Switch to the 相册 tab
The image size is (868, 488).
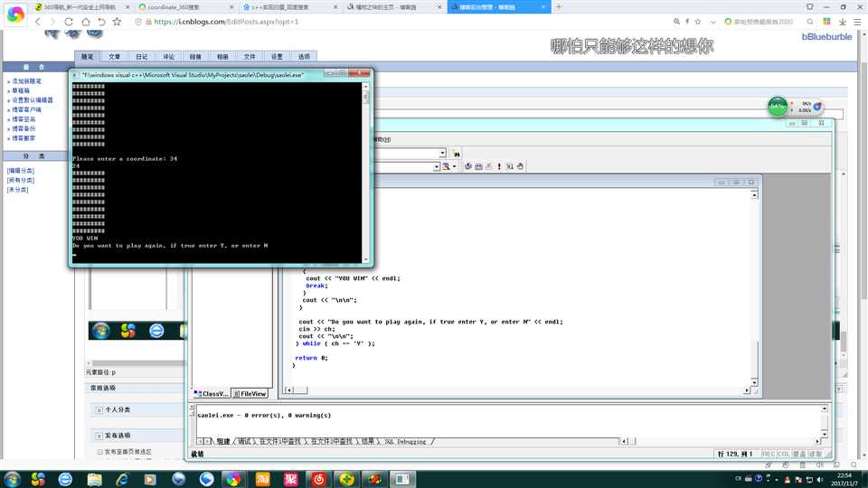pyautogui.click(x=222, y=56)
